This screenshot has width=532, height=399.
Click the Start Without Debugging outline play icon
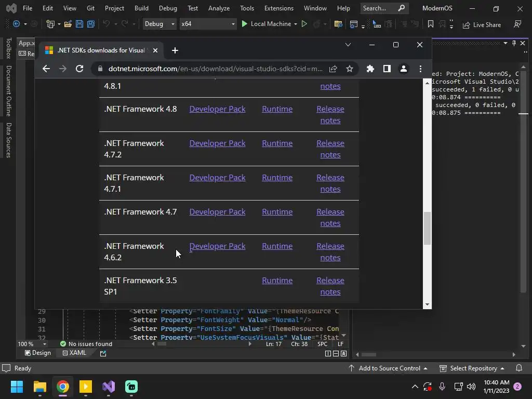pos(304,24)
